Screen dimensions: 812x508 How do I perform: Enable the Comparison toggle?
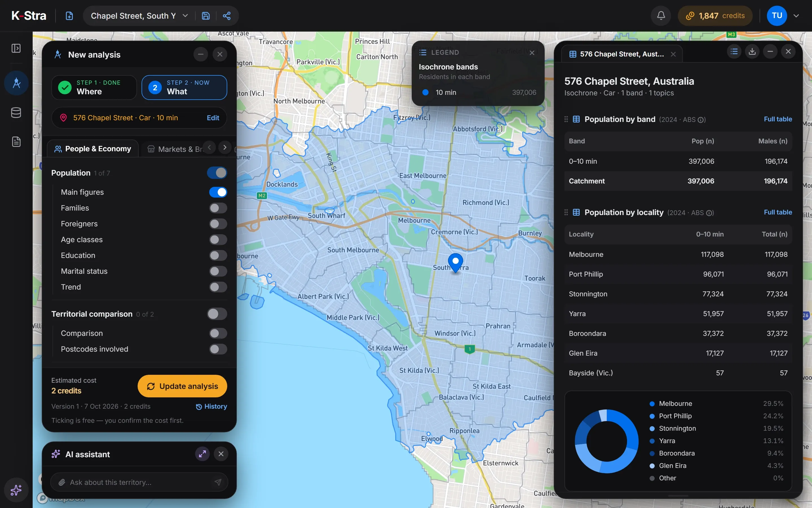pos(218,333)
